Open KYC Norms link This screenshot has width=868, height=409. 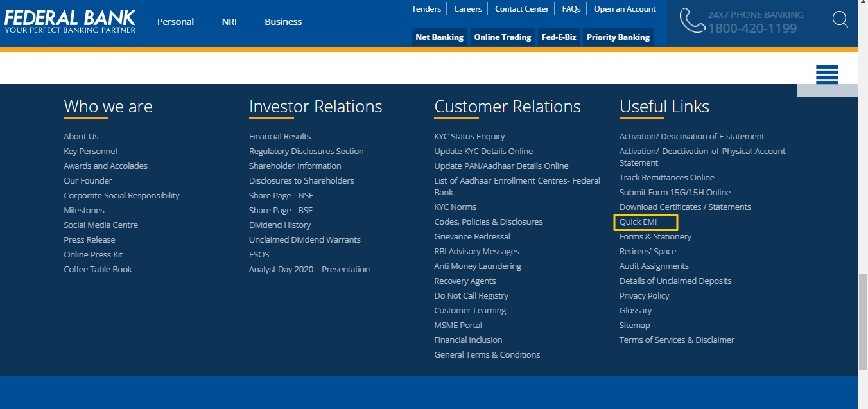(455, 207)
